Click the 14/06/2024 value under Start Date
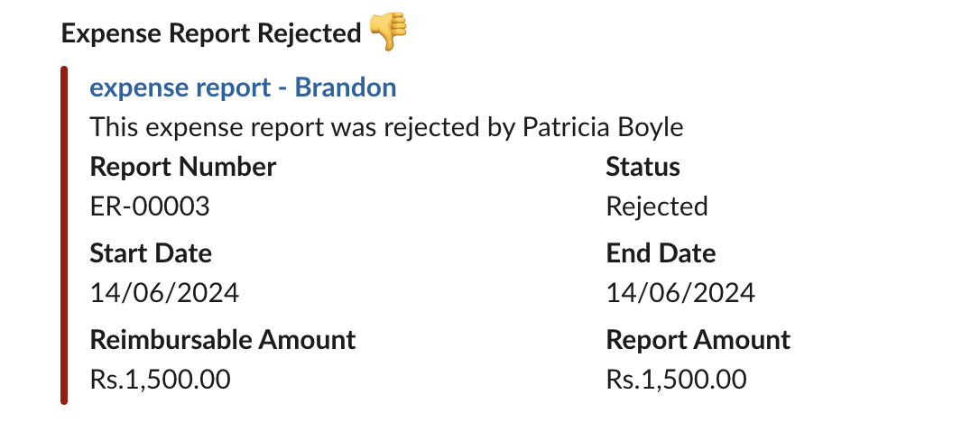The width and height of the screenshot is (980, 431). 165,293
